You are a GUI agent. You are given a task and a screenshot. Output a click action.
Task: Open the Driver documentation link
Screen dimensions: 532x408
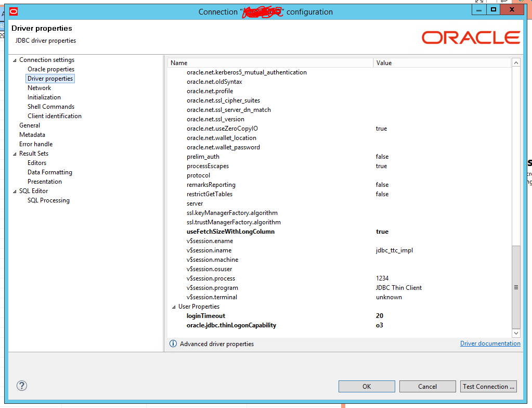pos(489,343)
